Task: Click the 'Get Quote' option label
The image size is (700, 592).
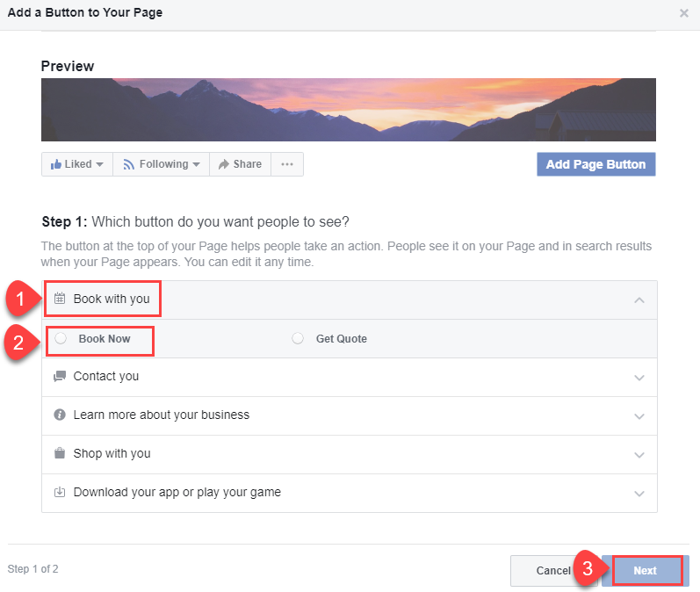Action: (x=342, y=339)
